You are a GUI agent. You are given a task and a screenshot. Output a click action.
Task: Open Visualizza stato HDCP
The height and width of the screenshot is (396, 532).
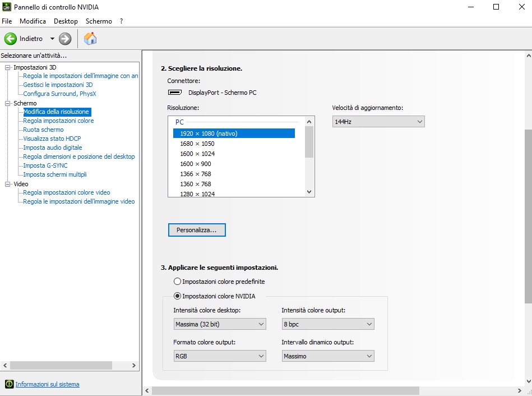[52, 139]
